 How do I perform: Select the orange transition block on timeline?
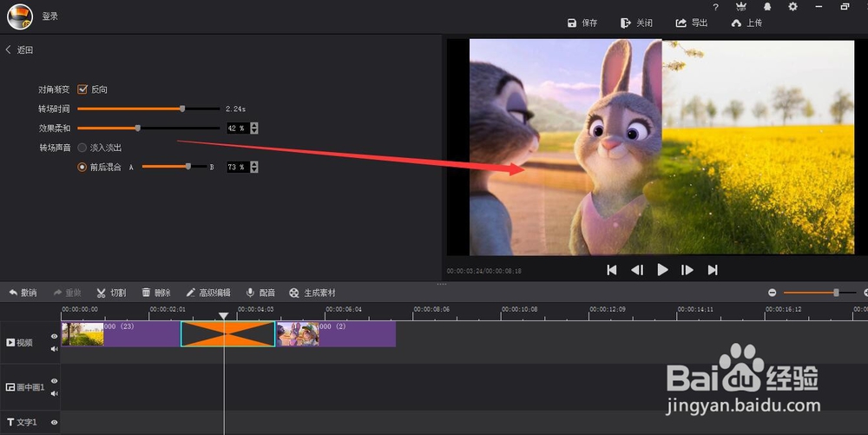[228, 334]
